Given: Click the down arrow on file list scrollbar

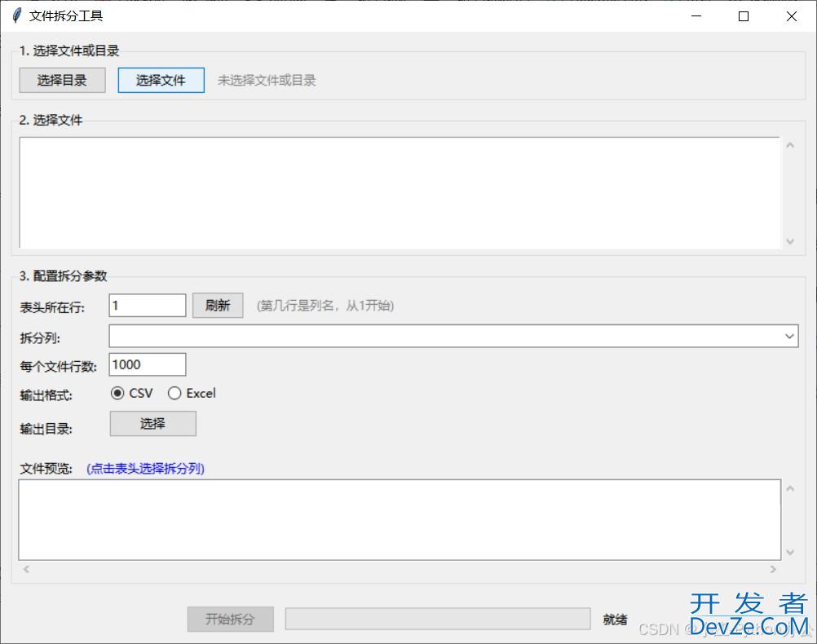Looking at the screenshot, I should 789,242.
